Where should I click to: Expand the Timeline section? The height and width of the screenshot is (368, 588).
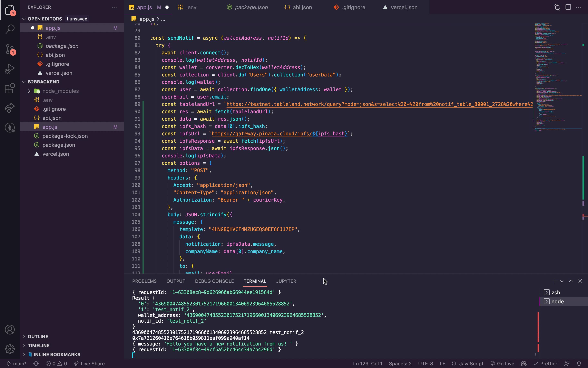pyautogui.click(x=24, y=345)
